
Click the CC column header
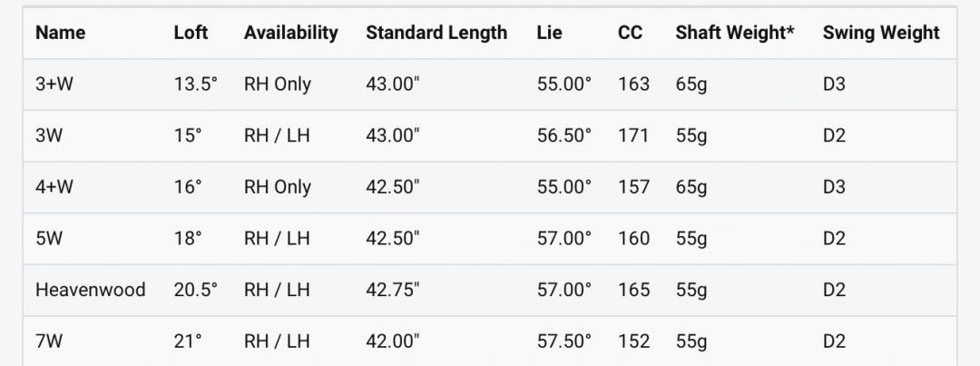click(630, 33)
